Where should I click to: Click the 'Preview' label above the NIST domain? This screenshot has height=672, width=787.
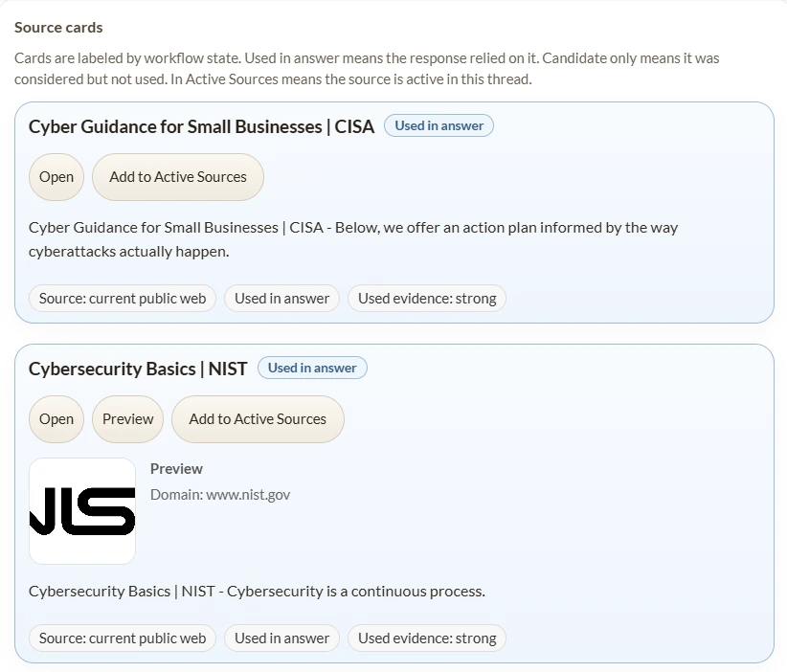tap(177, 469)
